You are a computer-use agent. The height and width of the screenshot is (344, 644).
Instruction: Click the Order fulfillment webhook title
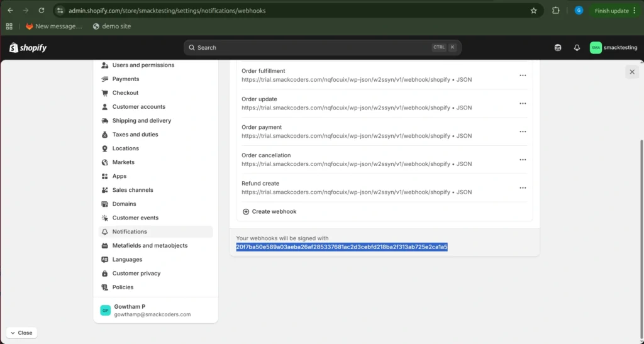[x=264, y=71]
